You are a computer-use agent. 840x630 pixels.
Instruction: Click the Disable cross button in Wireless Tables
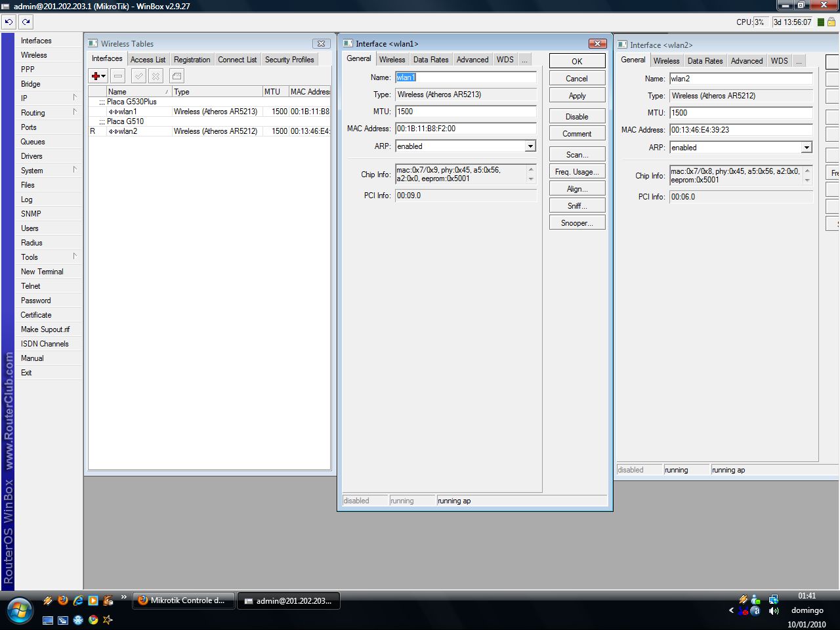click(x=156, y=76)
